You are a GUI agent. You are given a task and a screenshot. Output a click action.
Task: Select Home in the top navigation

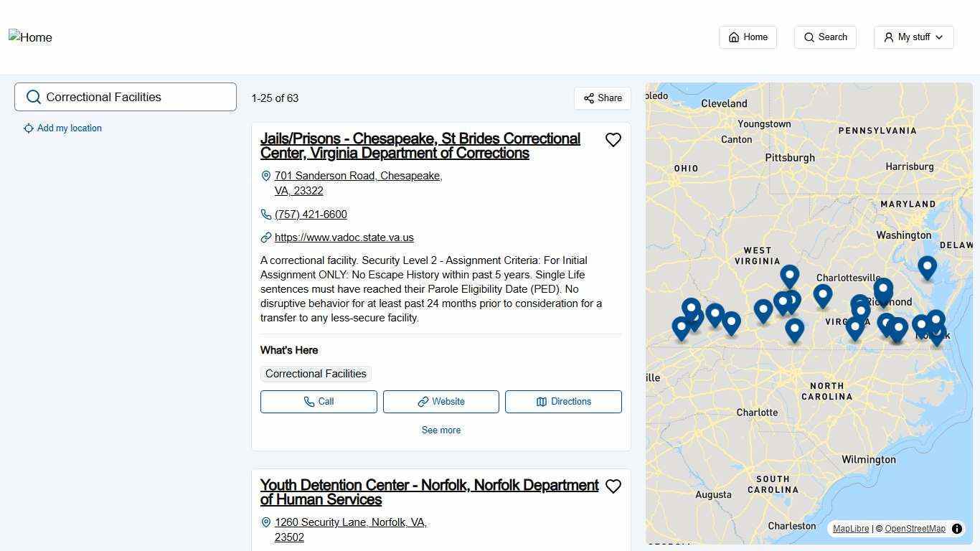[x=748, y=37]
